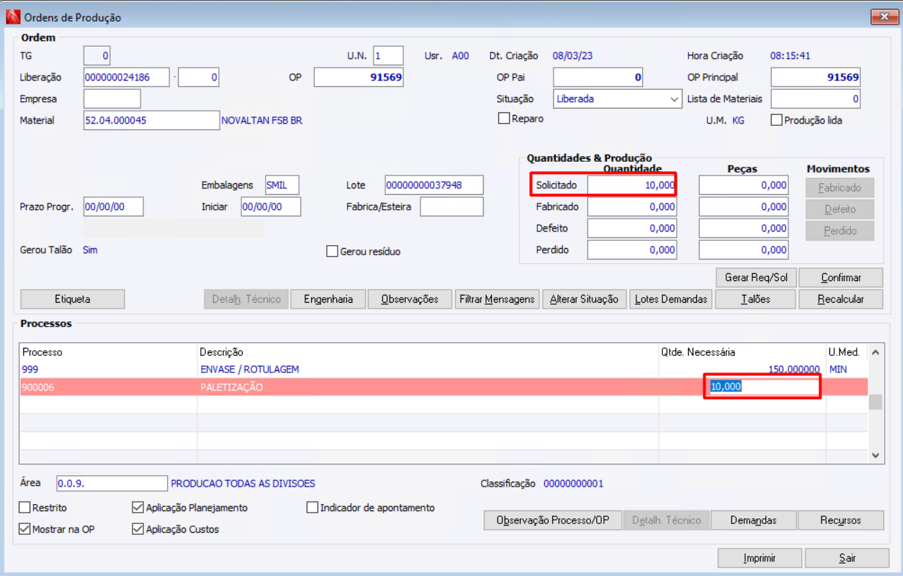Viewport: 903px width, 576px height.
Task: Click Filtrar Mensagens button
Action: click(497, 299)
